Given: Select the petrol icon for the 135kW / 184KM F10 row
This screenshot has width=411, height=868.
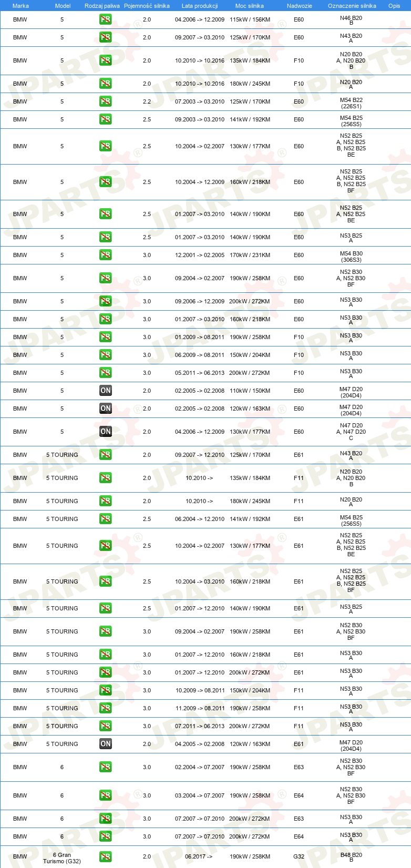Looking at the screenshot, I should (106, 60).
